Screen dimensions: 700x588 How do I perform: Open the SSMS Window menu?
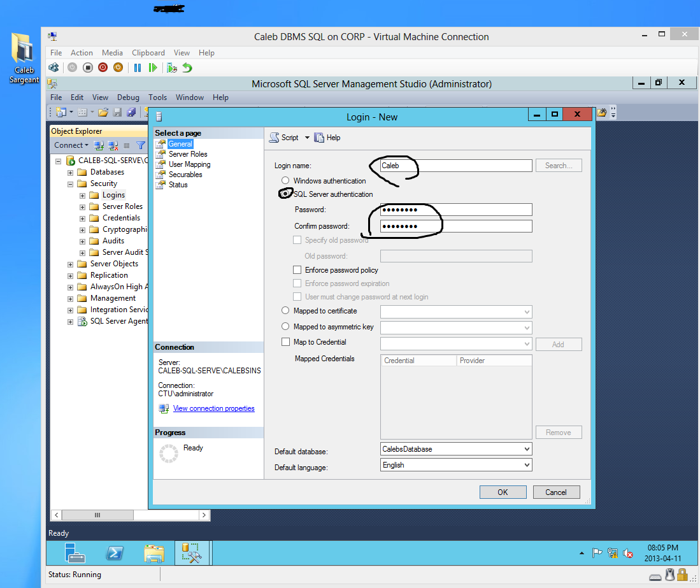click(x=190, y=97)
